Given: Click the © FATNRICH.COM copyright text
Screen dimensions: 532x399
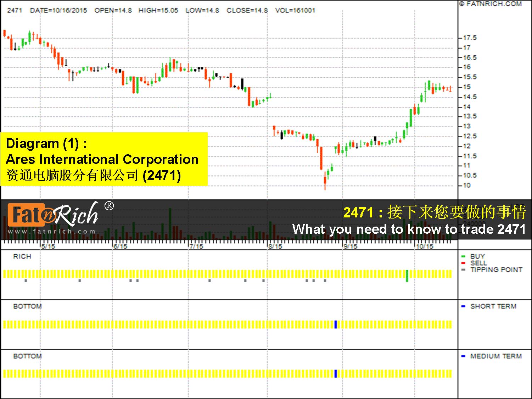Looking at the screenshot, I should [490, 4].
